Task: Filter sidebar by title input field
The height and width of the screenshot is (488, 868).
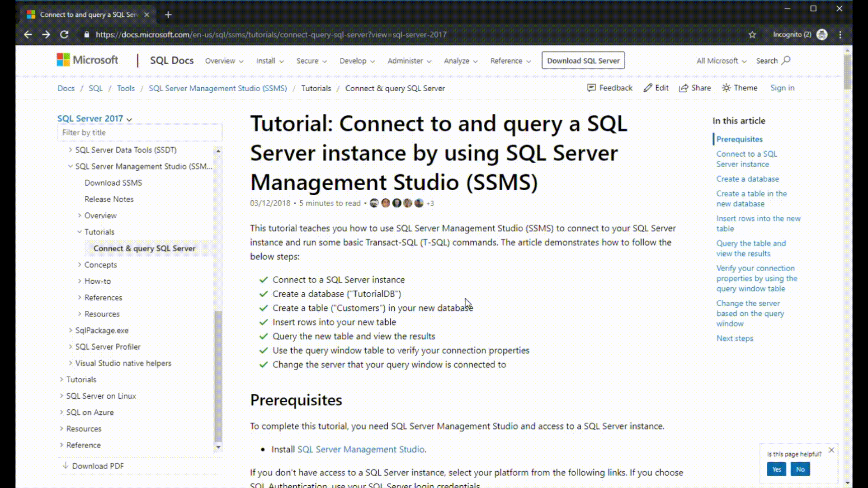Action: [x=140, y=131]
